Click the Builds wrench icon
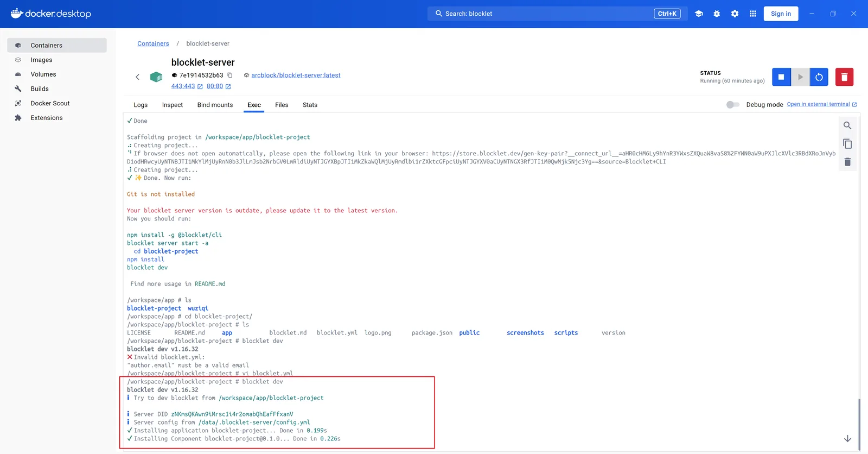Viewport: 868px width, 454px height. (x=18, y=89)
